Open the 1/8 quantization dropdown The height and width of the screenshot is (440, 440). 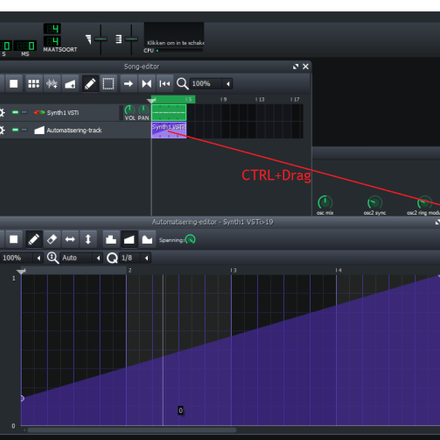pos(135,258)
